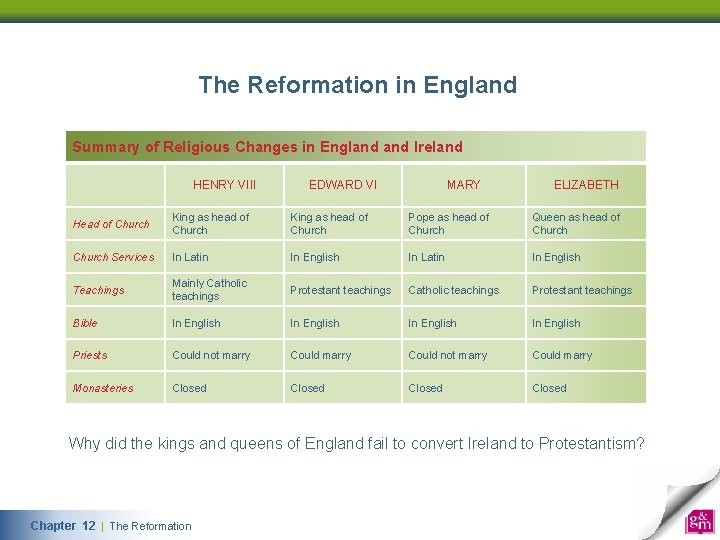Image resolution: width=720 pixels, height=540 pixels.
Task: Click the 'Church Services' row label
Action: [113, 257]
